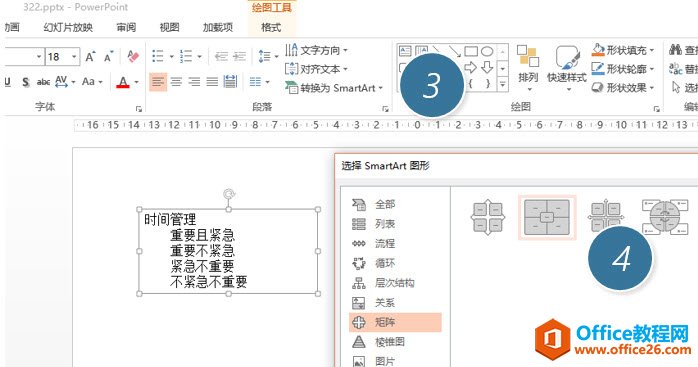Screen dimensions: 698x367
Task: Open the columns menu
Action: [260, 82]
